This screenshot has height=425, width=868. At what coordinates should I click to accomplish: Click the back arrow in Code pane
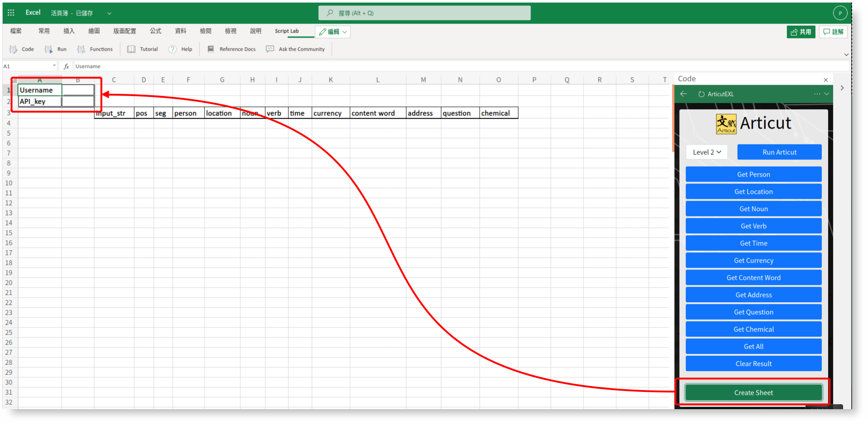click(x=683, y=94)
